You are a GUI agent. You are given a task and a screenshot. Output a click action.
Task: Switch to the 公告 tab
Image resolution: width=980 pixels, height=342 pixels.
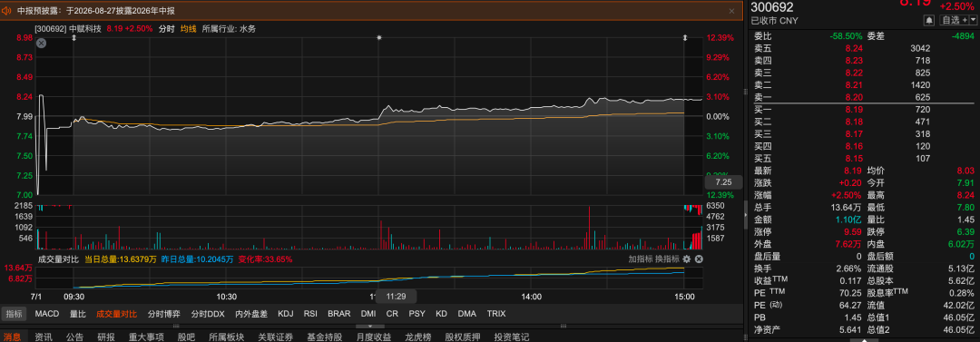[75, 337]
